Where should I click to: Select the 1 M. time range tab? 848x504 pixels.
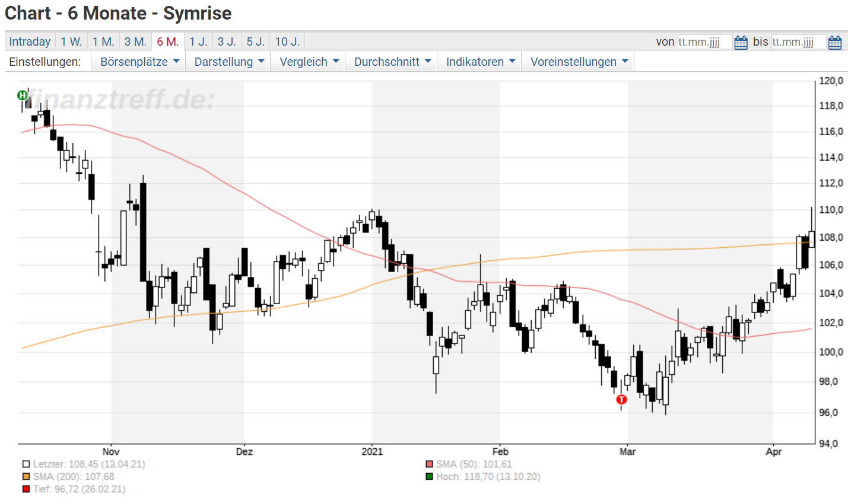click(103, 42)
